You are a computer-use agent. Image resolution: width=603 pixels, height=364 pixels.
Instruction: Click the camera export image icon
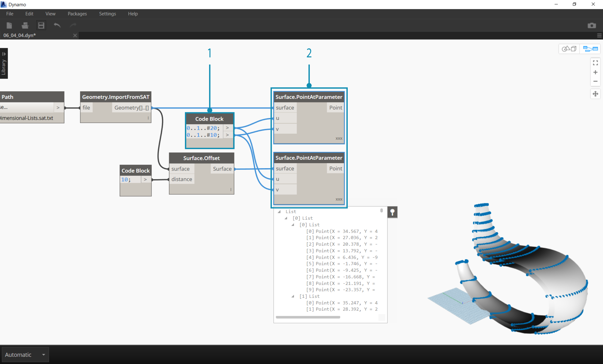(x=592, y=26)
